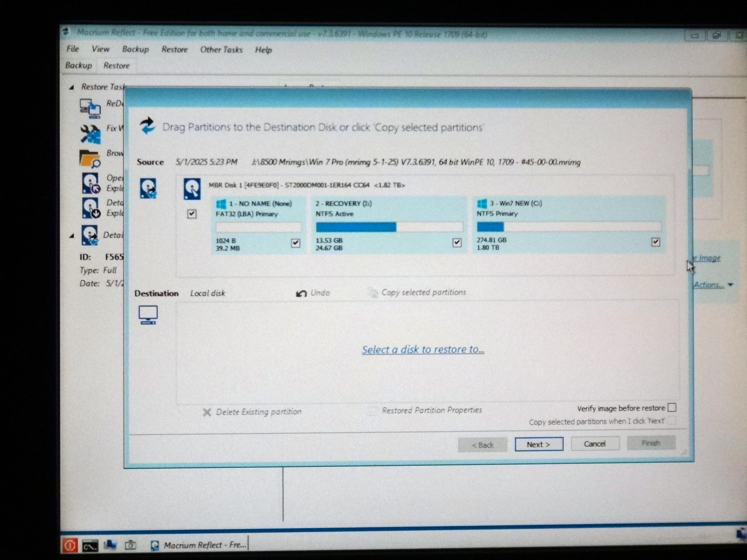Click the Undo arrow icon
This screenshot has height=560, width=747.
(301, 293)
